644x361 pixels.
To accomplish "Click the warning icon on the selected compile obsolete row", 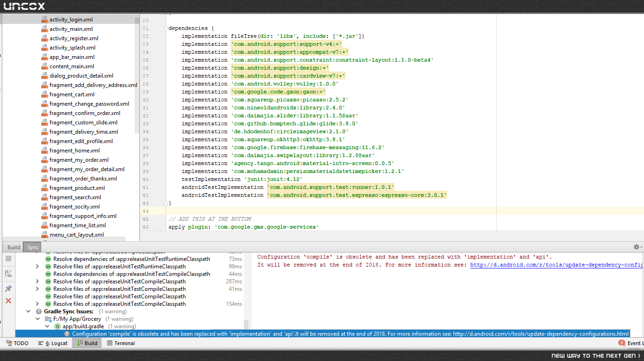I will pos(67,334).
